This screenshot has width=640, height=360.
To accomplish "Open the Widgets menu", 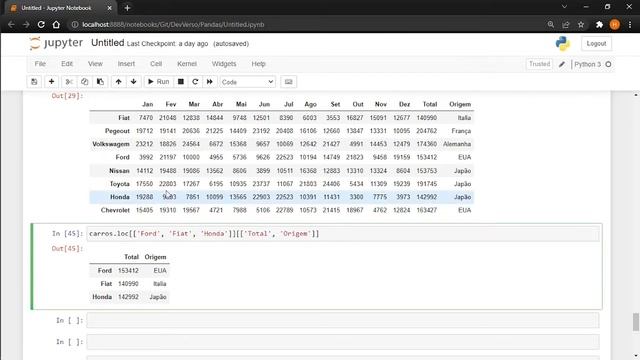I will point(224,64).
